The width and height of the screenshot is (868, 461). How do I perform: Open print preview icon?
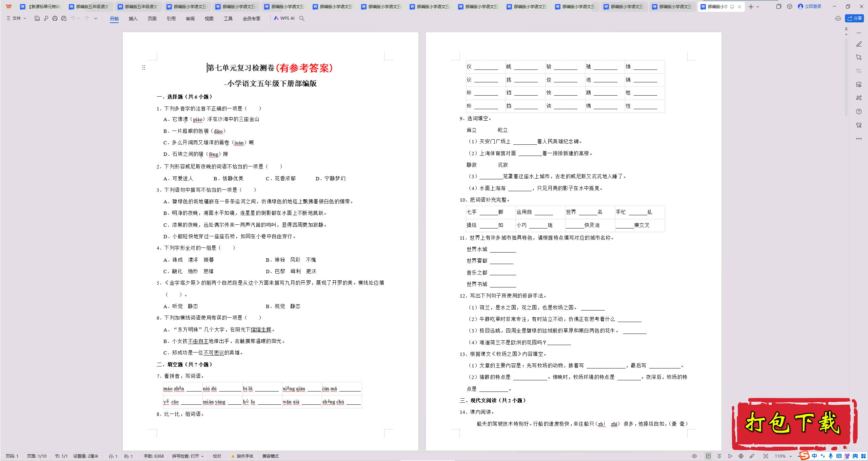click(64, 18)
